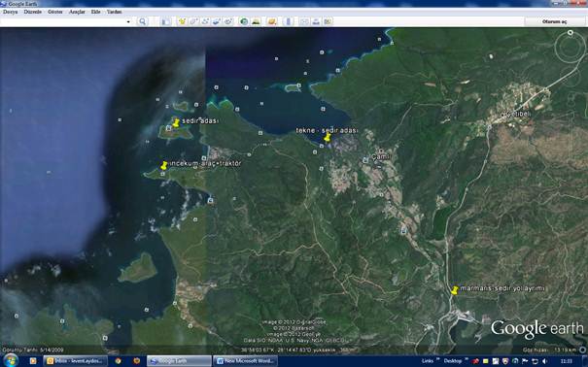Viewport: 588px width, 367px height.
Task: Open the print toolbar icon
Action: 316,21
